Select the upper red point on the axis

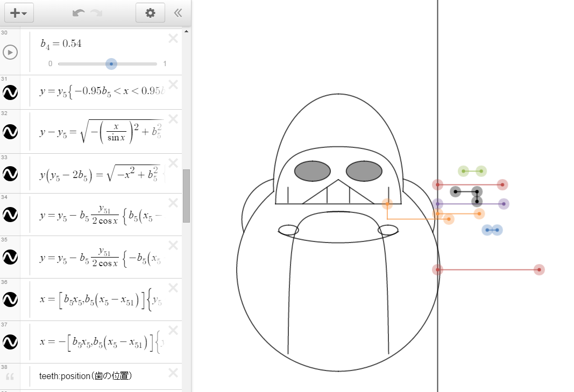tap(437, 185)
